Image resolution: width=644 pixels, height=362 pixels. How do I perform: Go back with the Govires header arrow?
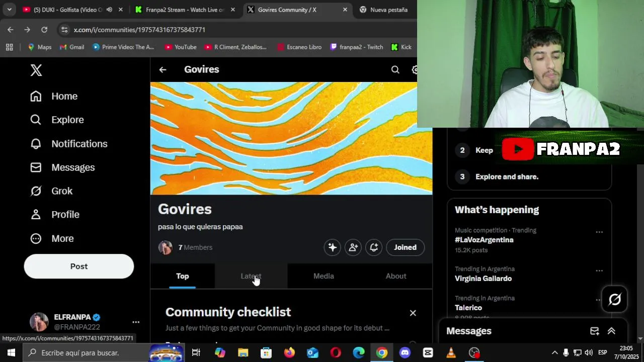[x=163, y=70]
